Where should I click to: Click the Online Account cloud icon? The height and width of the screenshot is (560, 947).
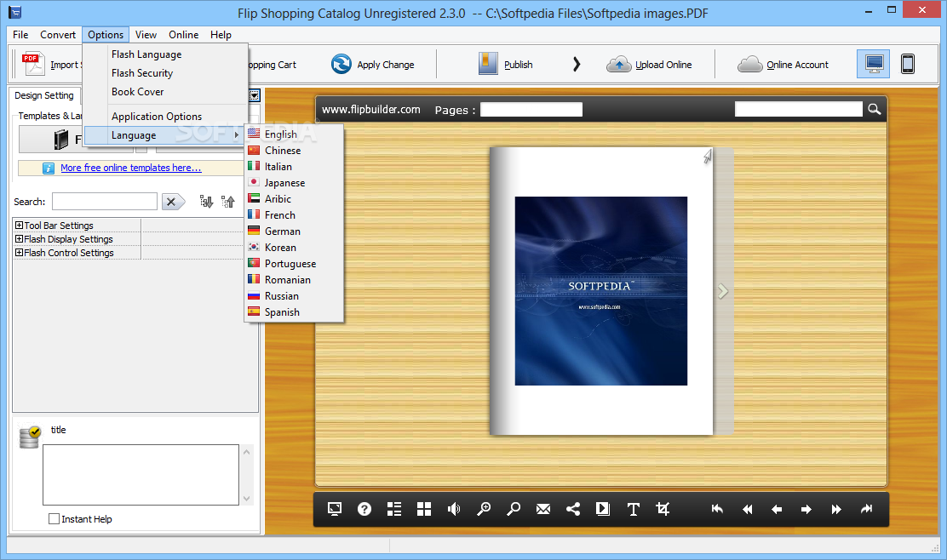click(750, 64)
